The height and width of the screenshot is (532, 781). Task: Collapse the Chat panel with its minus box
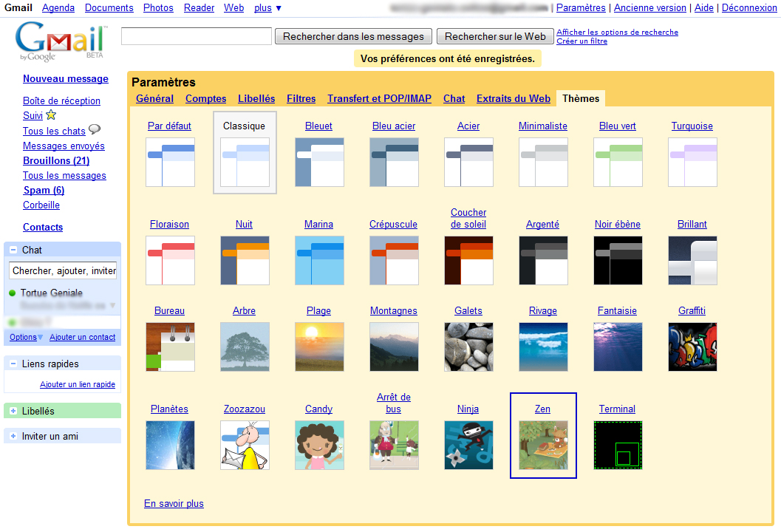[13, 250]
